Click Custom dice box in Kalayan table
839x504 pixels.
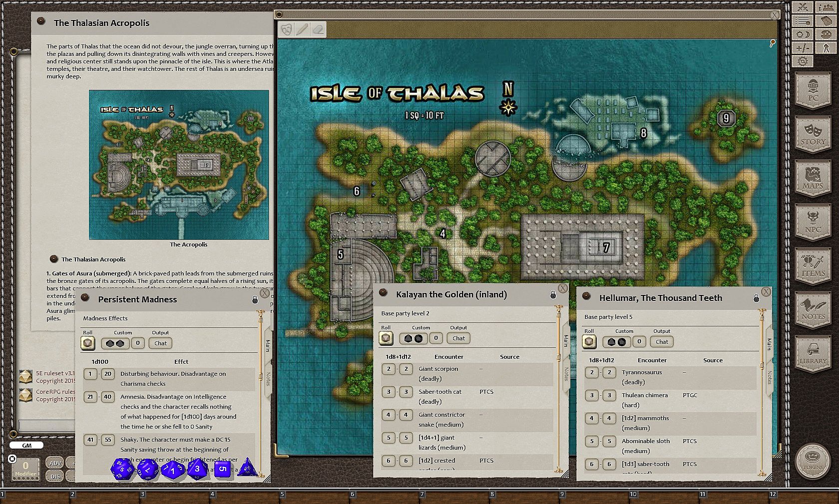(x=414, y=338)
